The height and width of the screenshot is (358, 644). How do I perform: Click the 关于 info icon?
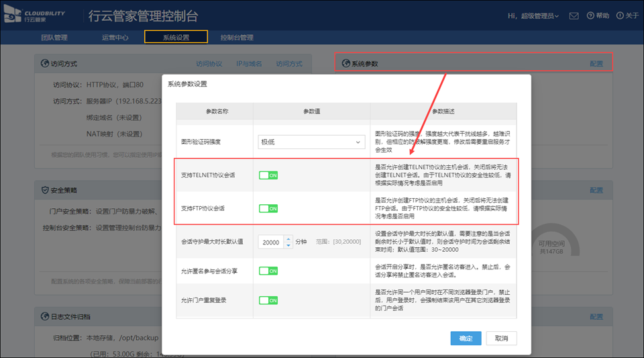pyautogui.click(x=619, y=15)
